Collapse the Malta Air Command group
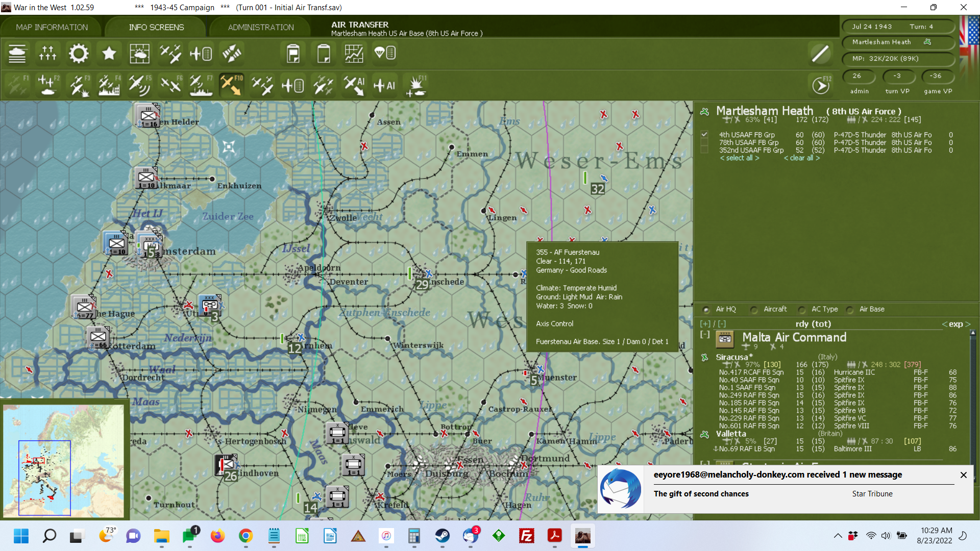The image size is (980, 551). (705, 335)
